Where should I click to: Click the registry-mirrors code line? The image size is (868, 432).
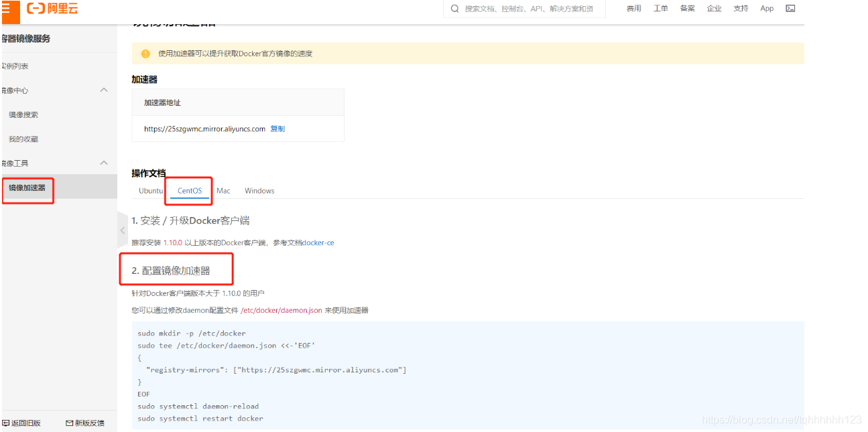click(276, 370)
